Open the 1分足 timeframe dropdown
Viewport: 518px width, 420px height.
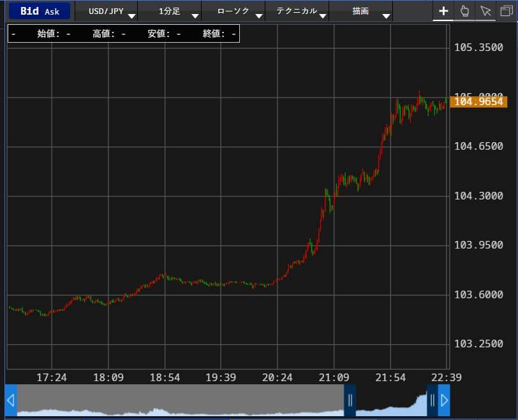pos(170,11)
